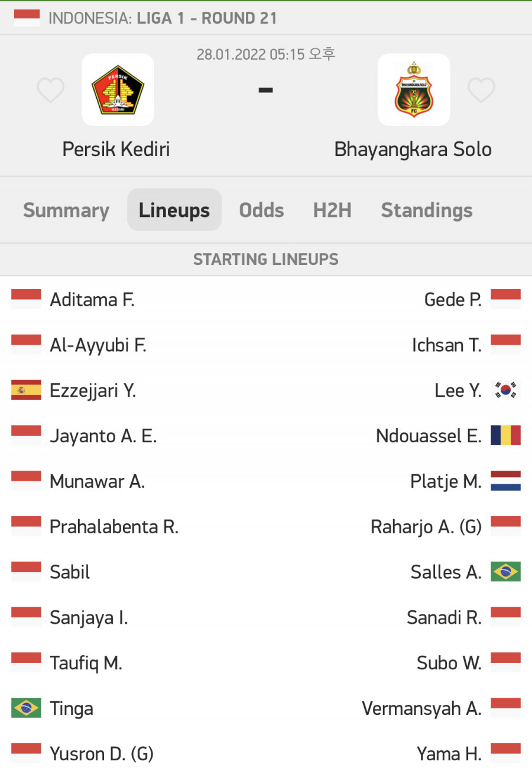The width and height of the screenshot is (532, 774).
Task: Tap Brazil flag next to Tinga
Action: pyautogui.click(x=26, y=708)
